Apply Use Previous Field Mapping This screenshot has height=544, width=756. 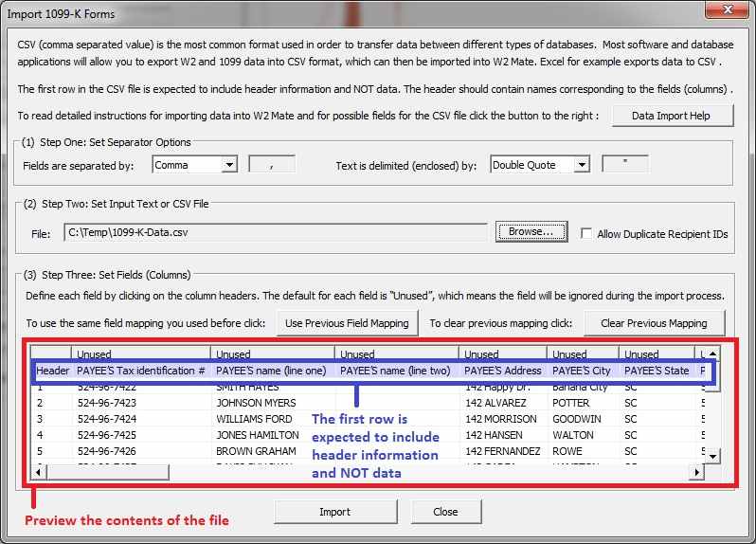click(347, 323)
